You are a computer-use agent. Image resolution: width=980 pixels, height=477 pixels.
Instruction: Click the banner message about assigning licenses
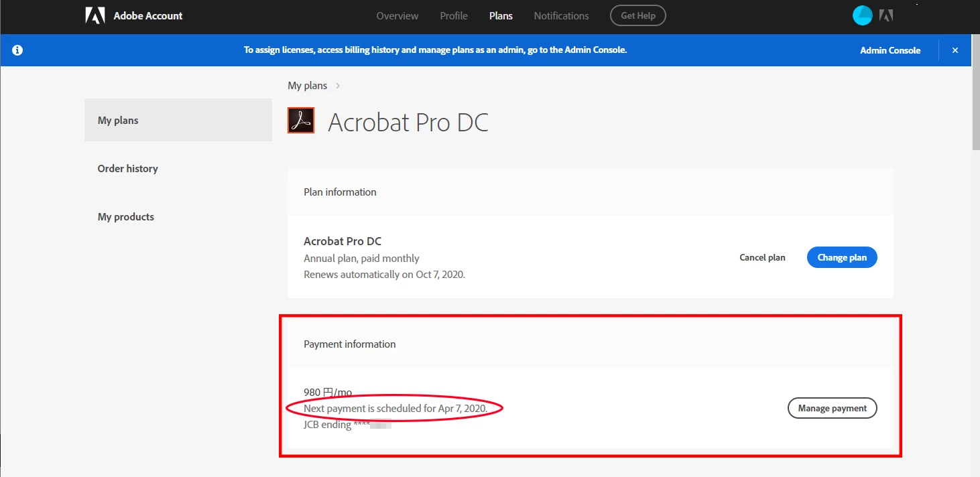(x=435, y=50)
